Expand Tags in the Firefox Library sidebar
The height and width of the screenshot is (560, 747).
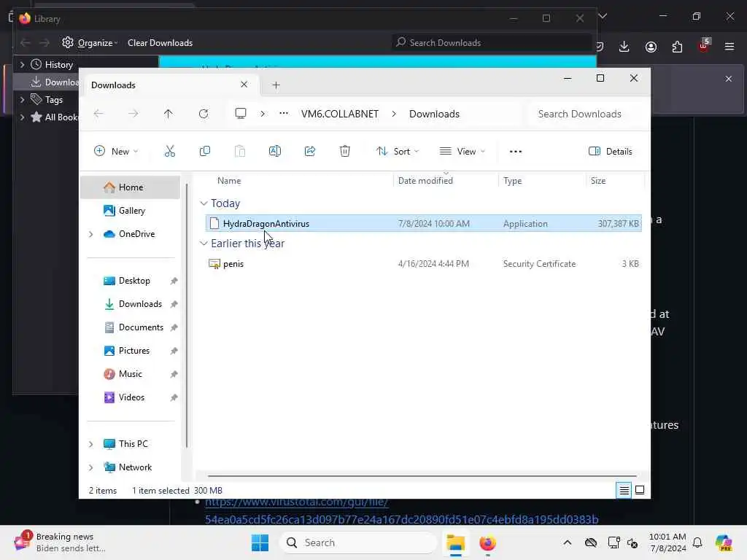pos(22,99)
